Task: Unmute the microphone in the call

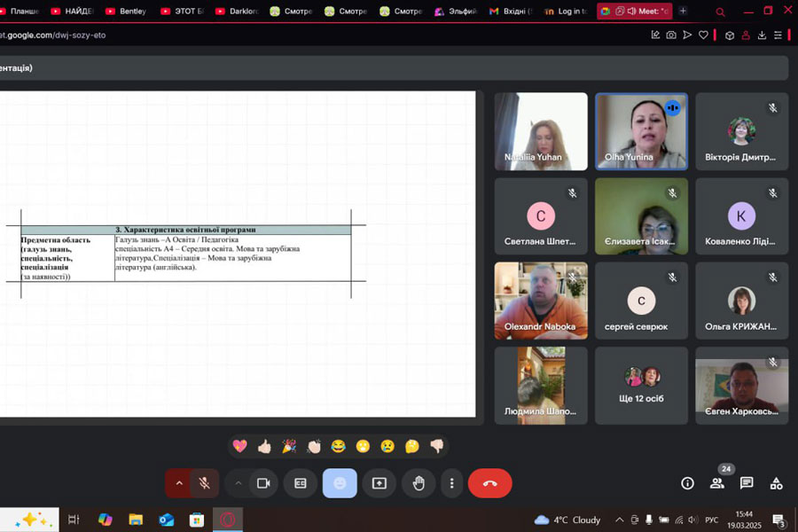Action: click(x=205, y=483)
